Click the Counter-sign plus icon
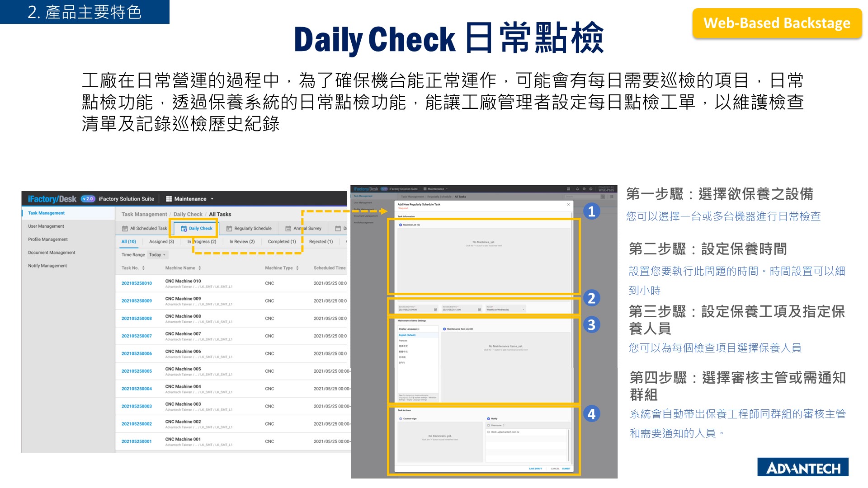868x488 pixels. (x=401, y=419)
